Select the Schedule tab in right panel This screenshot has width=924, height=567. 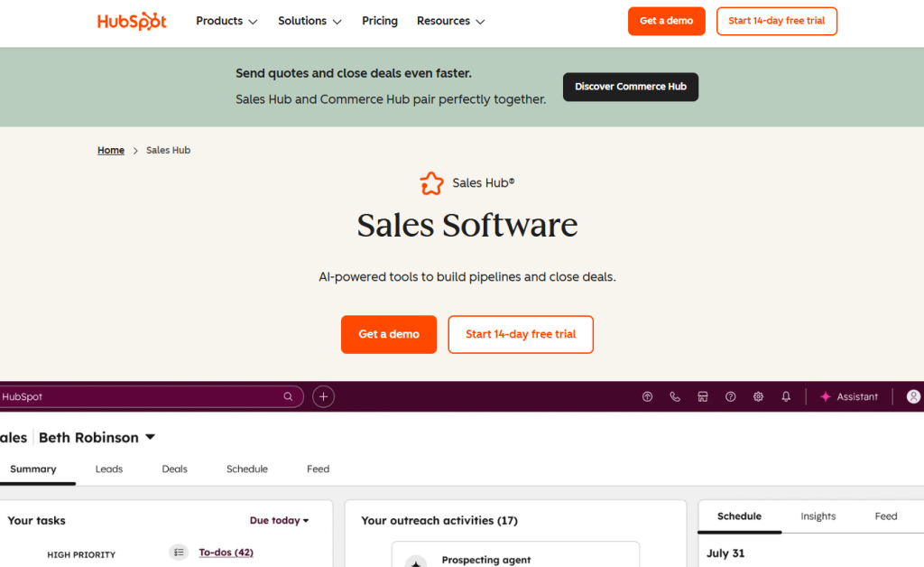[740, 516]
